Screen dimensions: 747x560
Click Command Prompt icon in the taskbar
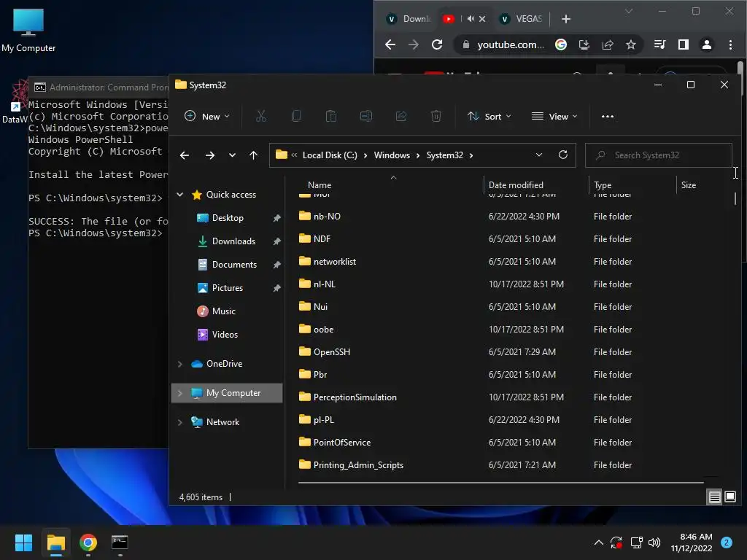[x=120, y=542]
